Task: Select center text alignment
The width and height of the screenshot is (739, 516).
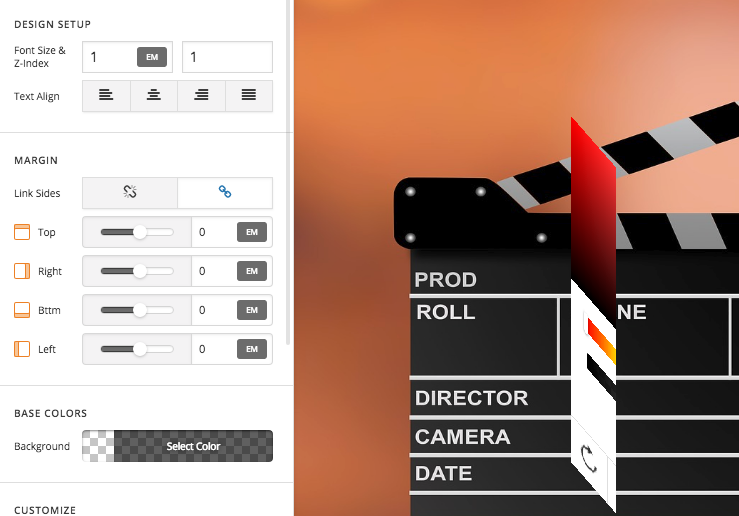Action: coord(154,96)
